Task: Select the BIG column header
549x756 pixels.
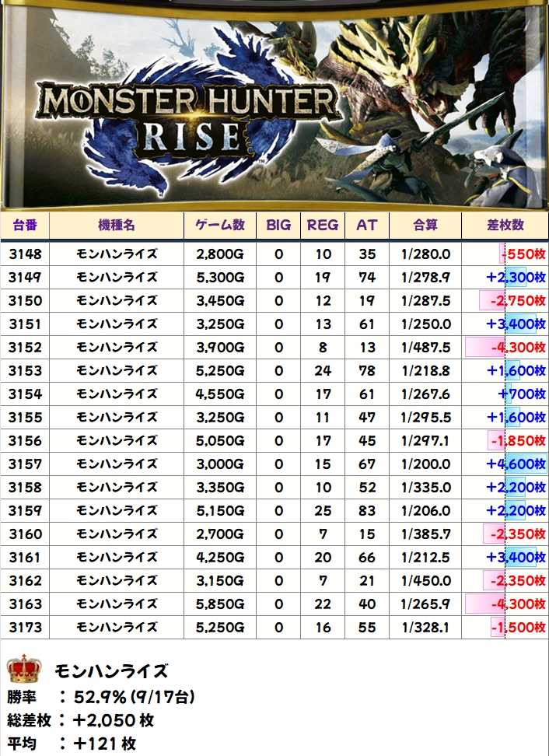Action: [x=278, y=225]
